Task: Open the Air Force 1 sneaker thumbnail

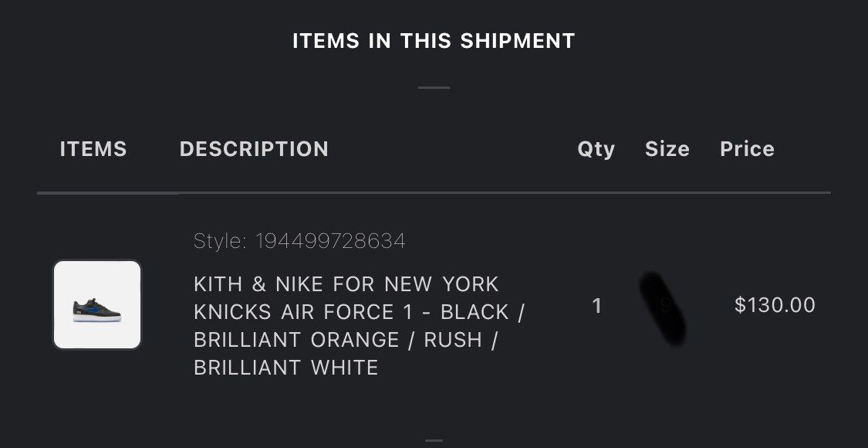Action: pyautogui.click(x=97, y=305)
